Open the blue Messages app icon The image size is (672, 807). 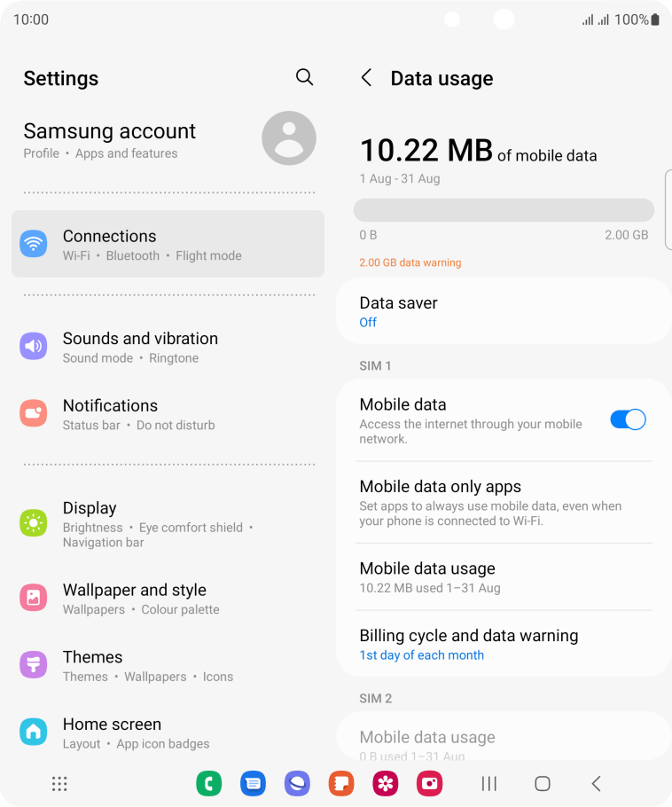[x=254, y=784]
